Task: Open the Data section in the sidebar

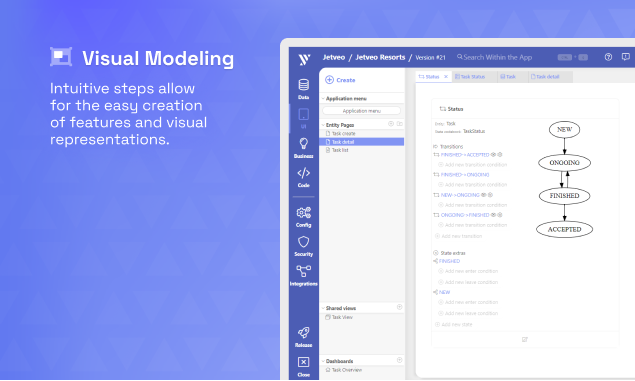Action: coord(303,89)
